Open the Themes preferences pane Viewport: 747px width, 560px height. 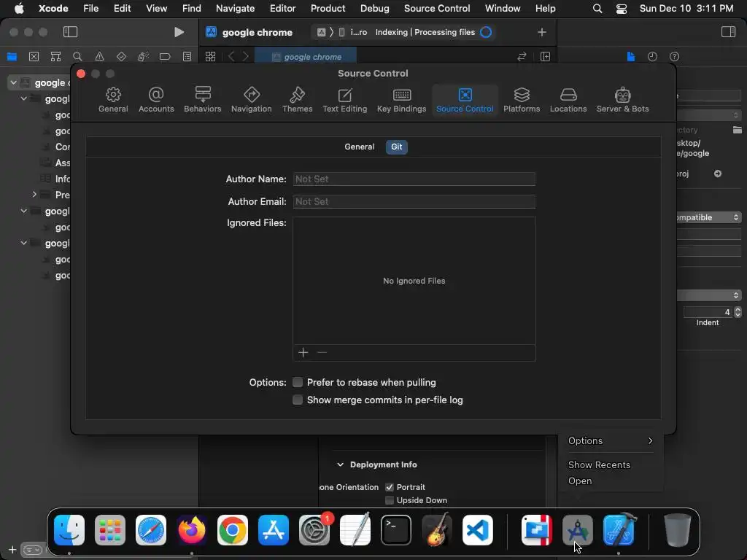click(298, 100)
